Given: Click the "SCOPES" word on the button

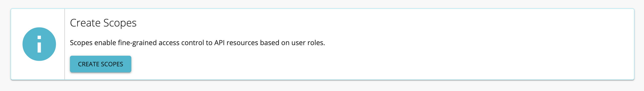Looking at the screenshot, I should pyautogui.click(x=112, y=64).
